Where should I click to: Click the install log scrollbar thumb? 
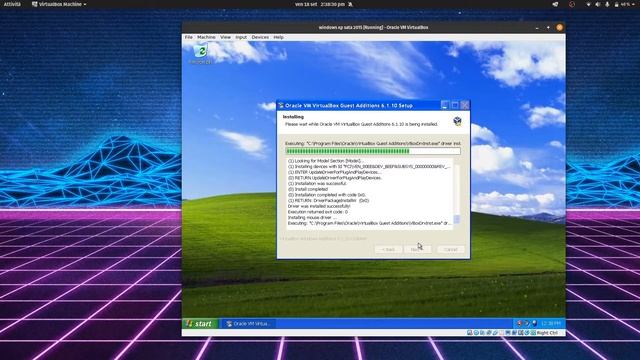(457, 220)
